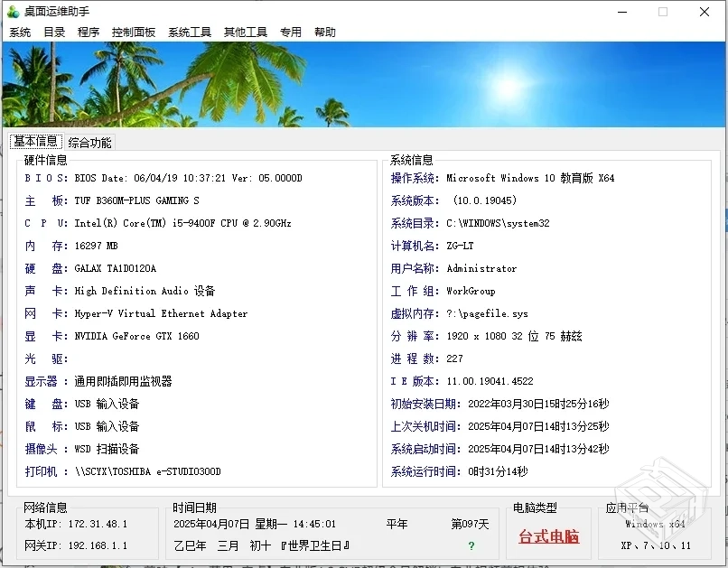728x568 pixels.
Task: Open the 控制面板 menu
Action: [x=134, y=32]
